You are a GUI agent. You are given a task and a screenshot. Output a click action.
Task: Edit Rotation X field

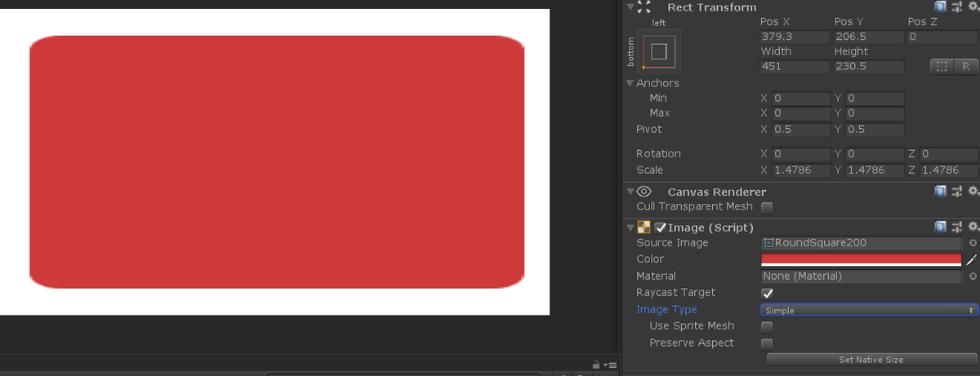click(801, 153)
